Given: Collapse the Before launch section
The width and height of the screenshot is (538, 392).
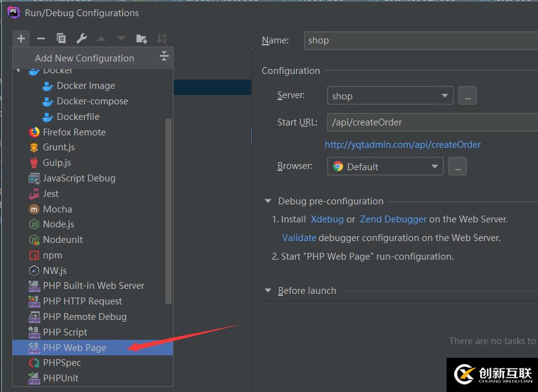Looking at the screenshot, I should (x=268, y=291).
